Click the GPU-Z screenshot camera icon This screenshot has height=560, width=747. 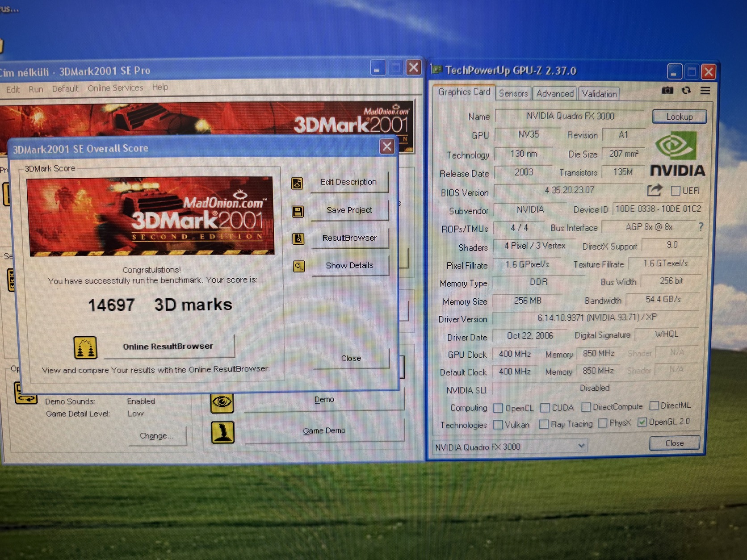(667, 91)
